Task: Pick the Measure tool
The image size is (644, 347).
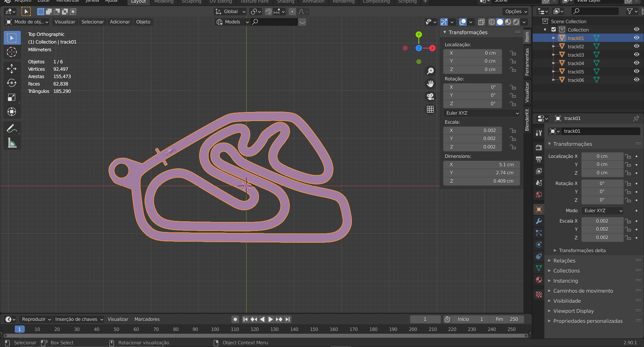Action: 12,143
